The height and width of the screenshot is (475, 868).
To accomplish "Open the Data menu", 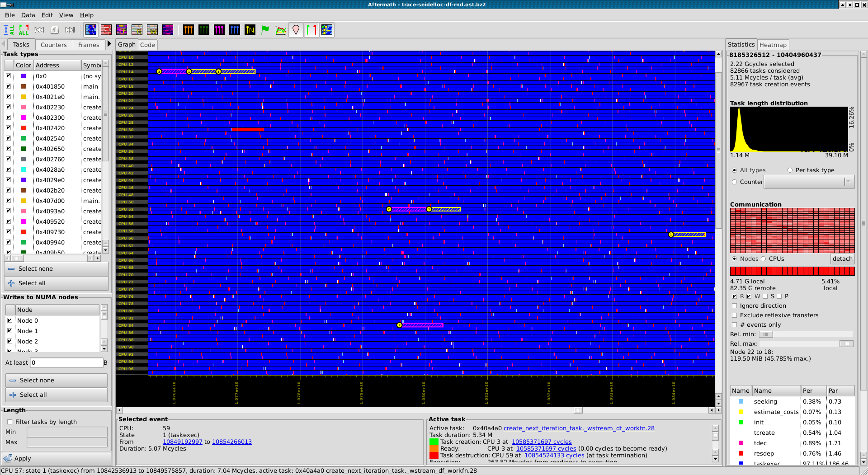I will point(28,15).
